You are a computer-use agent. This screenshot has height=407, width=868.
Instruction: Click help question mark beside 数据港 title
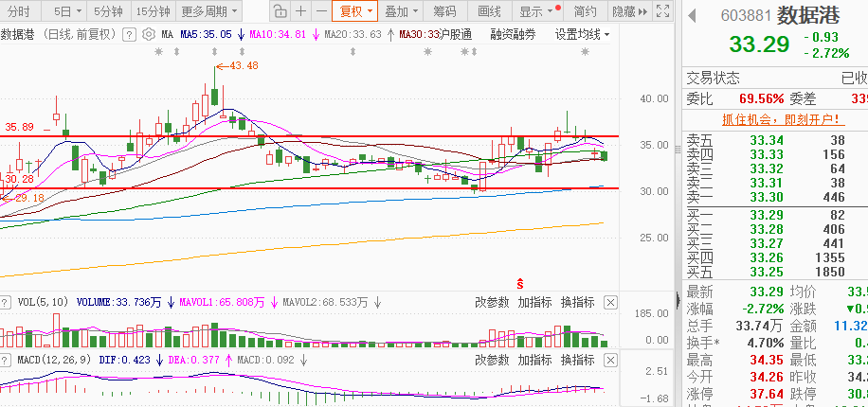[x=129, y=35]
